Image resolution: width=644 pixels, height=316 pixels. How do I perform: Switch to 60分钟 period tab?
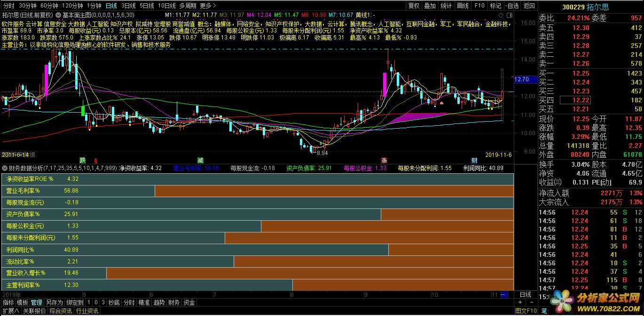(49, 6)
